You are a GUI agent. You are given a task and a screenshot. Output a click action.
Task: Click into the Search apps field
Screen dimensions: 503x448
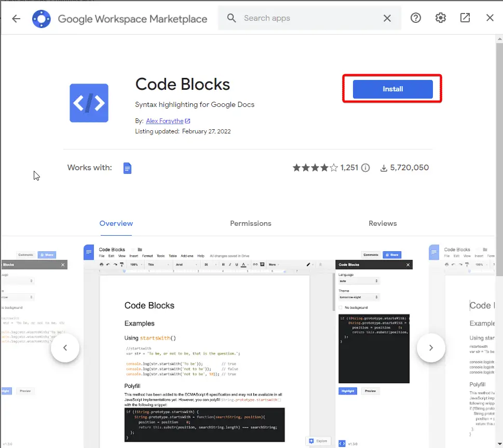pyautogui.click(x=309, y=18)
